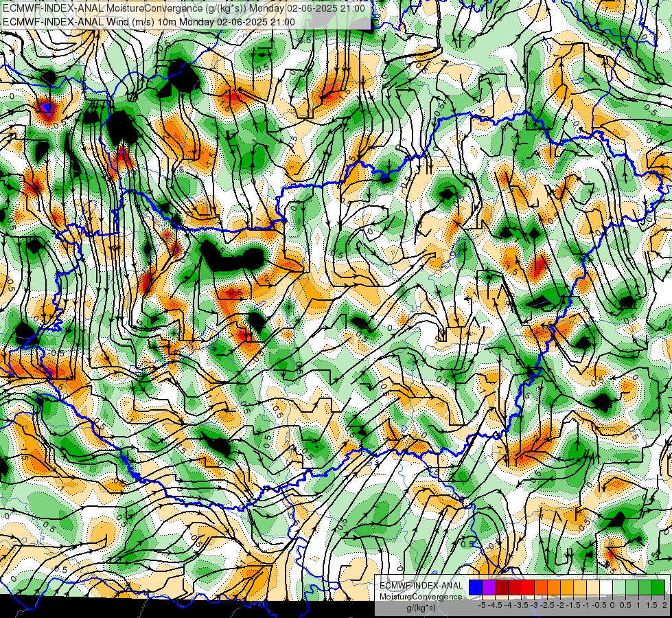This screenshot has height=618, width=672.
Task: Click 'ECMWF-INDEX-ANAL' text in the legend box
Action: pyautogui.click(x=421, y=586)
